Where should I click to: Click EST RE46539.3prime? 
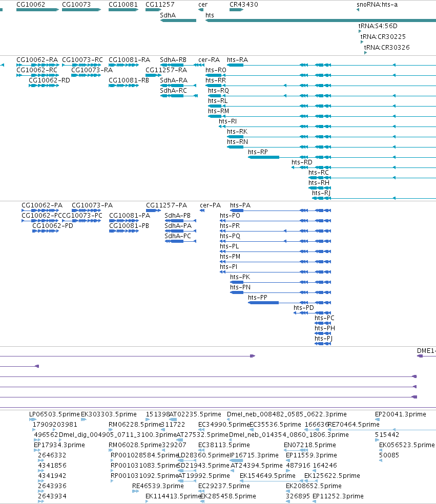tap(158, 486)
